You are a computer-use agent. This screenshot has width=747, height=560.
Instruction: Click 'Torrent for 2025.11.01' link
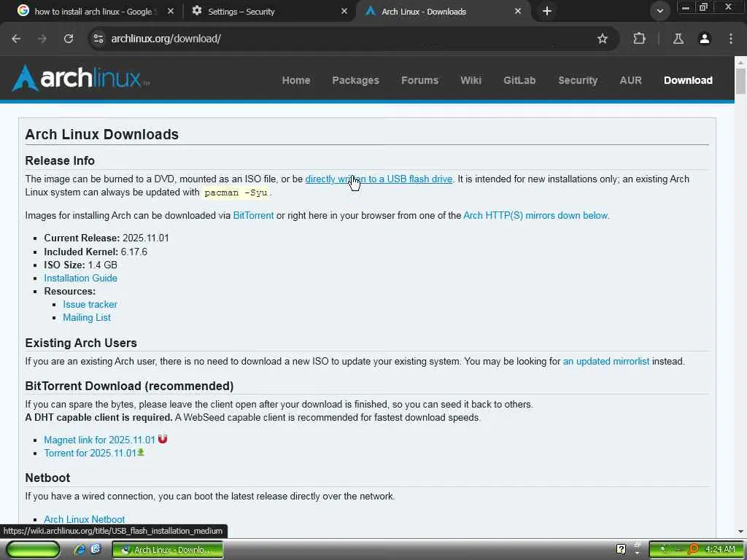tap(90, 453)
